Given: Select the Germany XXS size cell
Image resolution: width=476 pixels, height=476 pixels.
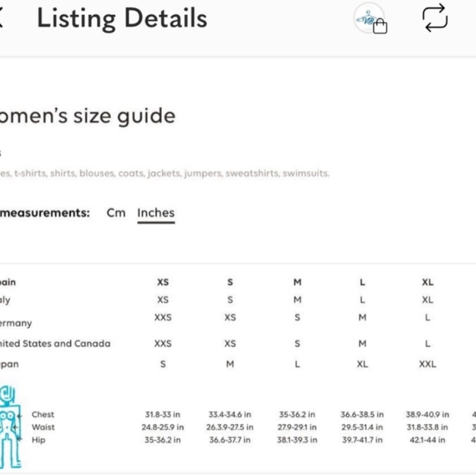Looking at the screenshot, I should point(163,317).
